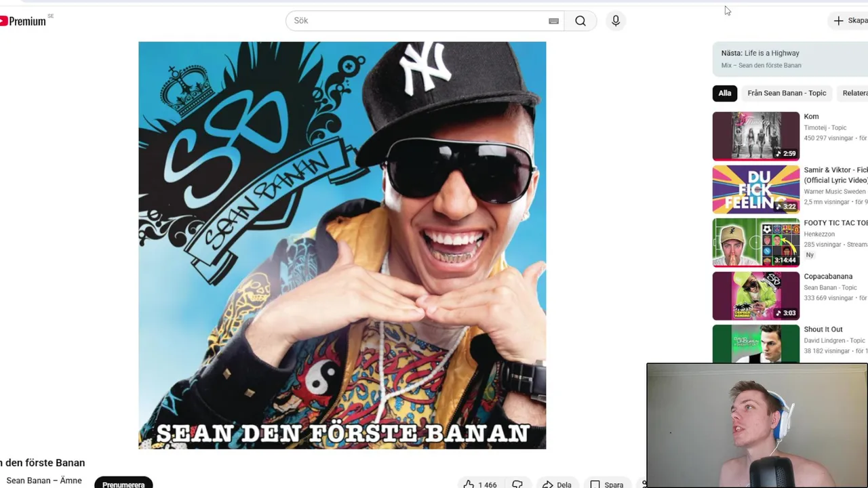Viewport: 868px width, 488px height.
Task: Select the Från Sean Banan - Topic chip
Action: coord(787,93)
